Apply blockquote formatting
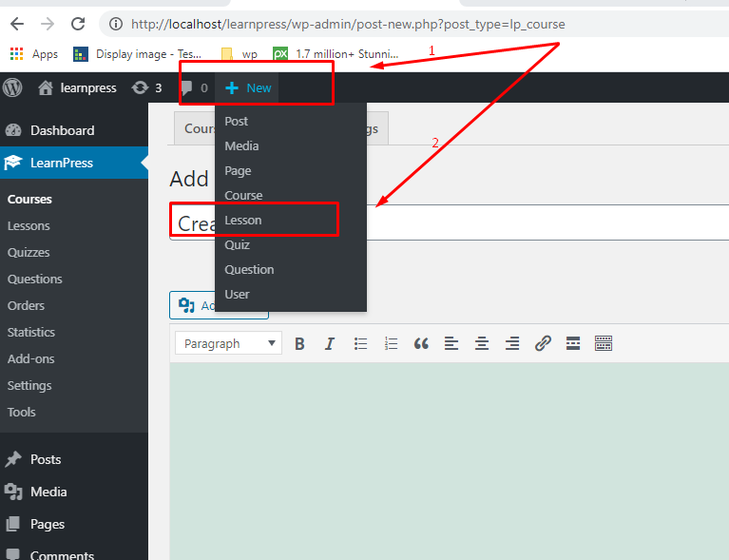This screenshot has width=729, height=560. tap(421, 343)
